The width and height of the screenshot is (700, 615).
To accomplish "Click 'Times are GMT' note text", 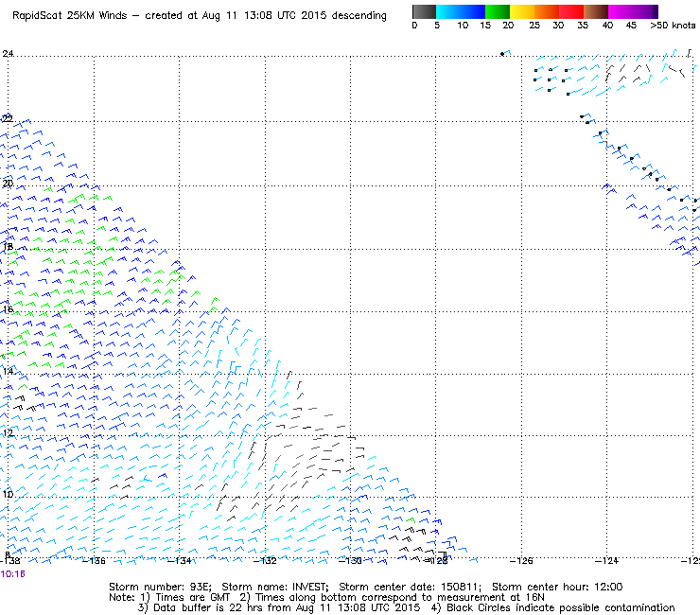I will tap(193, 598).
